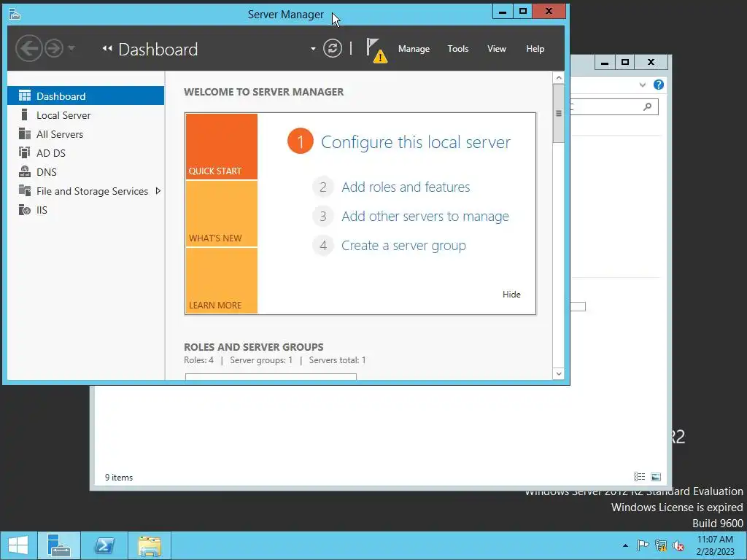The height and width of the screenshot is (560, 747).
Task: Click the dashboard vertical scrollbar thumb
Action: coord(559,113)
